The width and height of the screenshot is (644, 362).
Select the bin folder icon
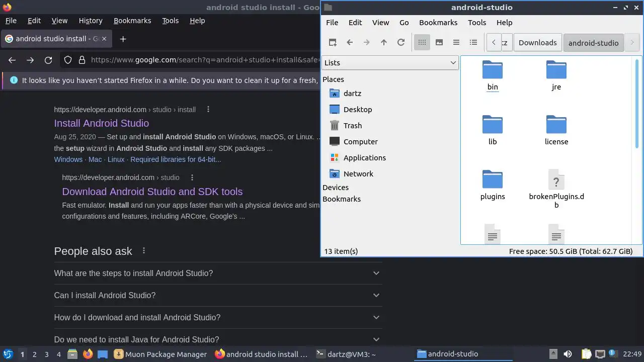pyautogui.click(x=493, y=70)
